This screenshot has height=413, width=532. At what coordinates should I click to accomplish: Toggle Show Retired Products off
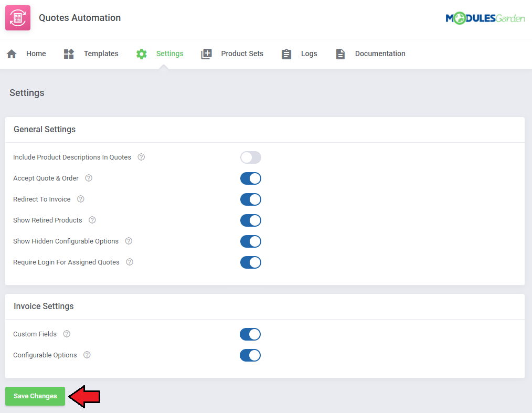(251, 220)
